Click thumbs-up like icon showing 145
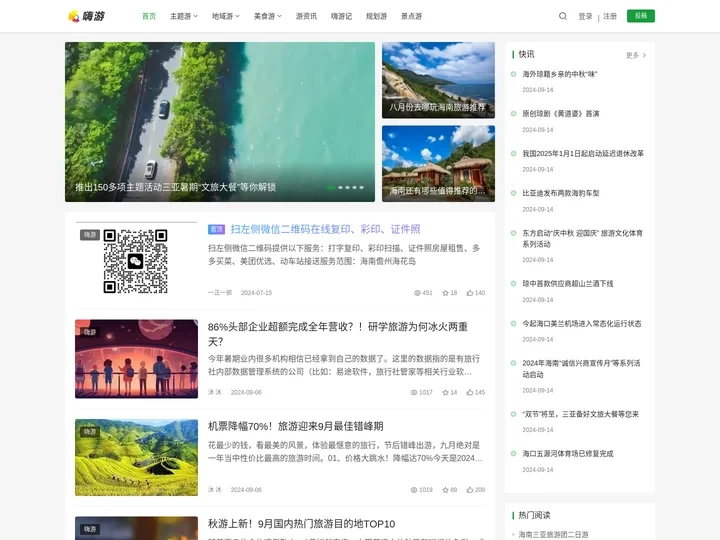 point(470,393)
